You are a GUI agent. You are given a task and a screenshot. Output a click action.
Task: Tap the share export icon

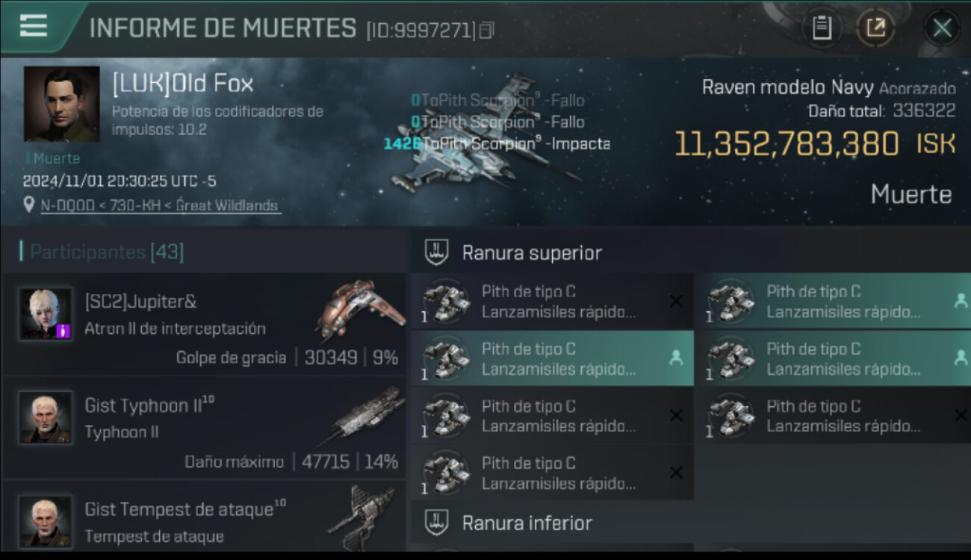pos(875,28)
